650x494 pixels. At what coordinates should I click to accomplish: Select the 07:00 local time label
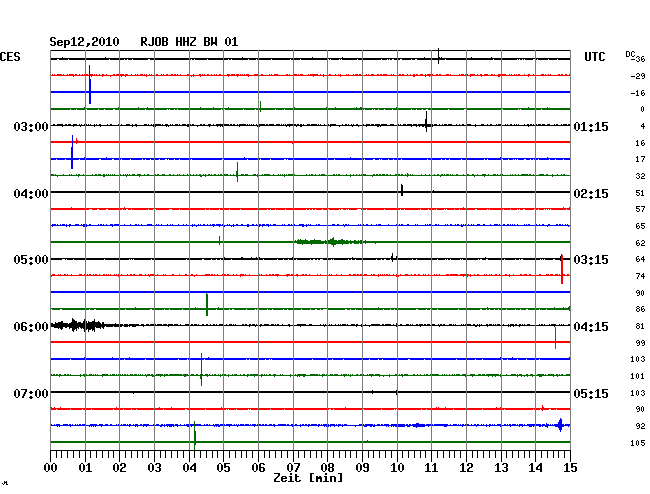pyautogui.click(x=31, y=393)
